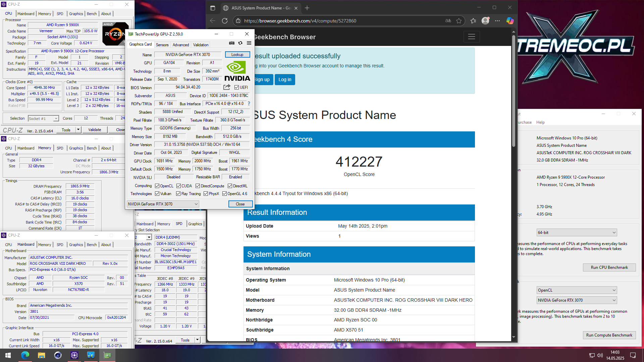The image size is (644, 362).
Task: Toggle the CUDA checkbox in GPU-Z
Action: 179,186
